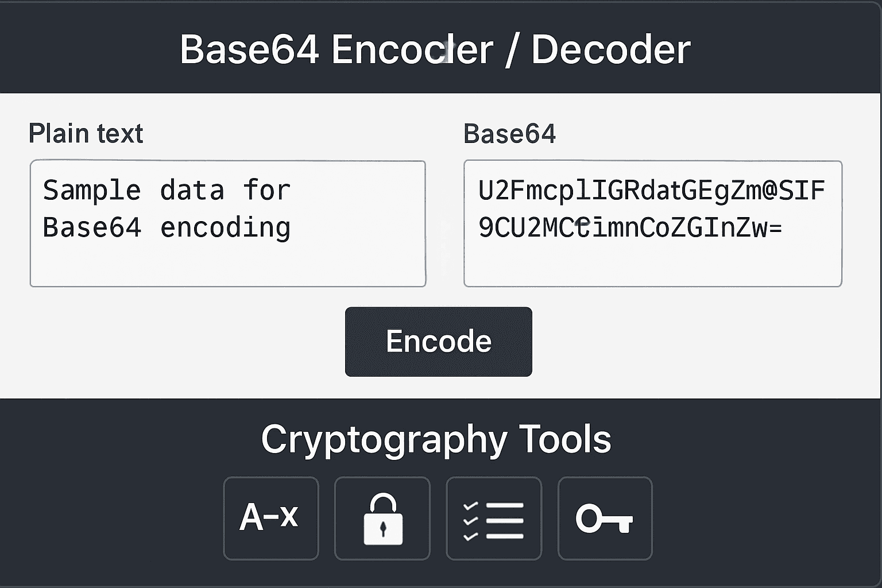Click Encode to convert the plain text
This screenshot has width=882, height=588.
tap(438, 341)
